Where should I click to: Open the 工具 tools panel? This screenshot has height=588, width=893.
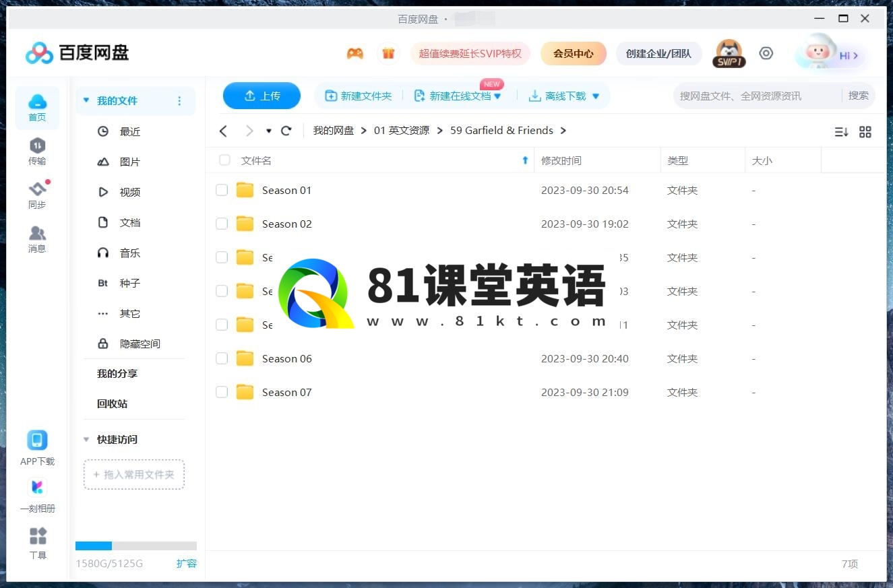pos(38,543)
